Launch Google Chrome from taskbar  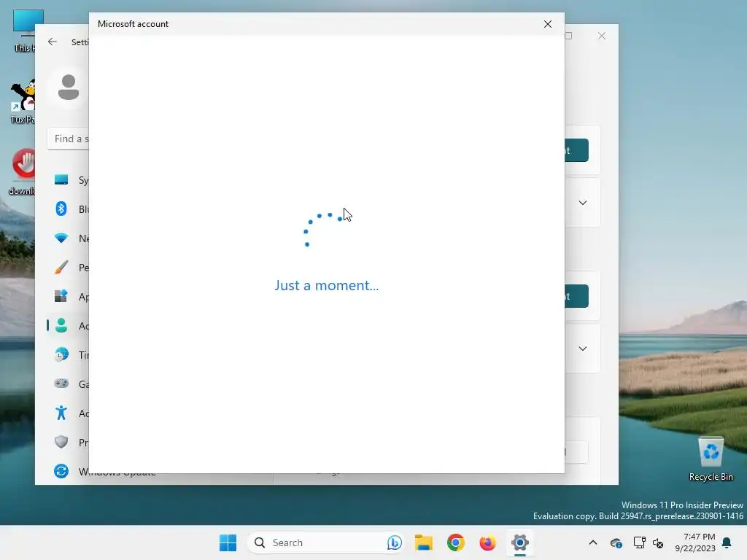pos(455,542)
